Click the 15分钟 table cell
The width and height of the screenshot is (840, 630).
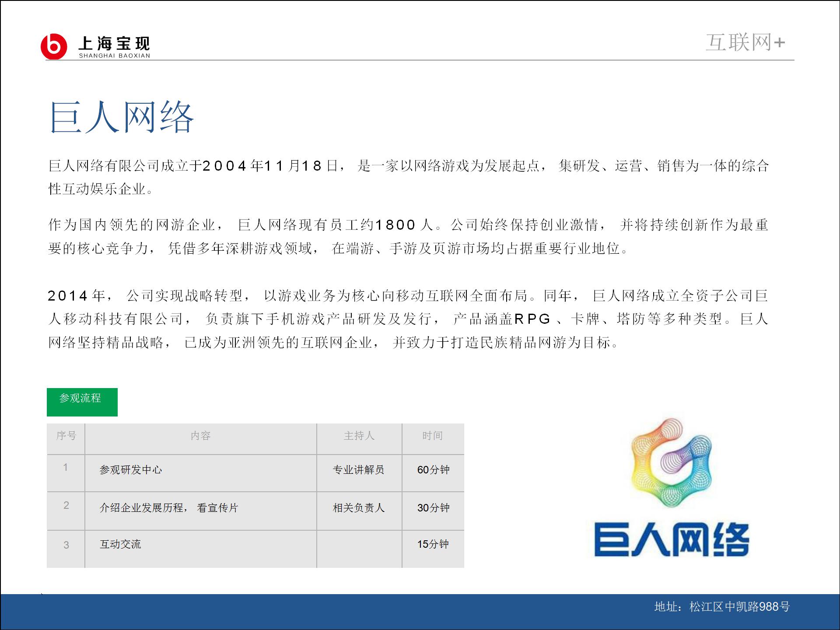(433, 549)
